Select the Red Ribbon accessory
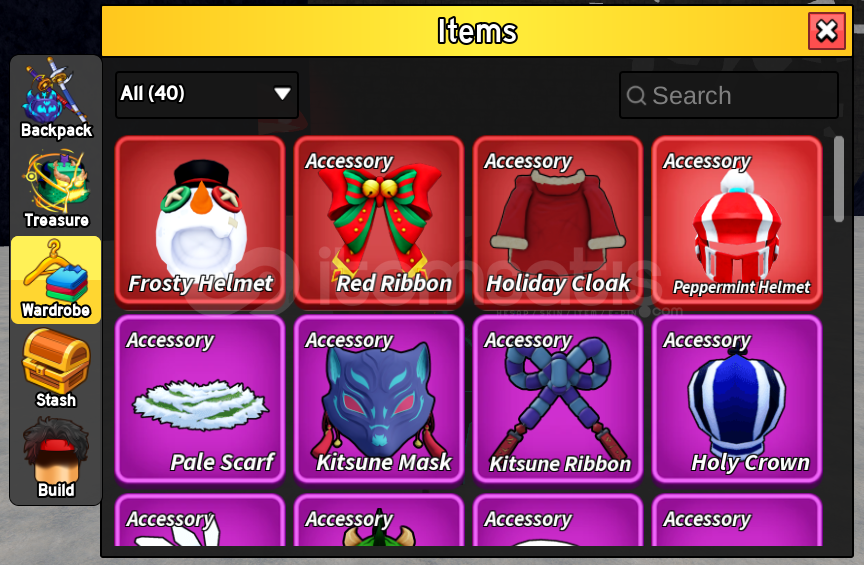 point(379,220)
